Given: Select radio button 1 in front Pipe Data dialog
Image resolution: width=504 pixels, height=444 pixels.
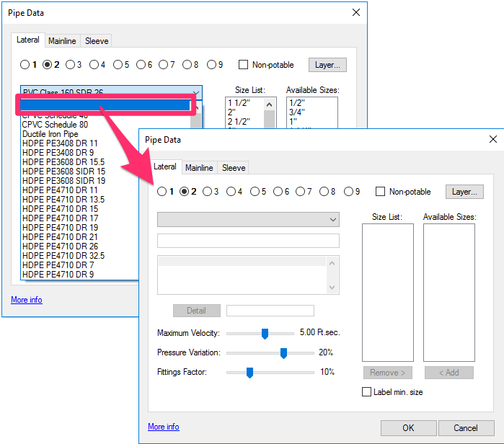Looking at the screenshot, I should click(x=162, y=192).
